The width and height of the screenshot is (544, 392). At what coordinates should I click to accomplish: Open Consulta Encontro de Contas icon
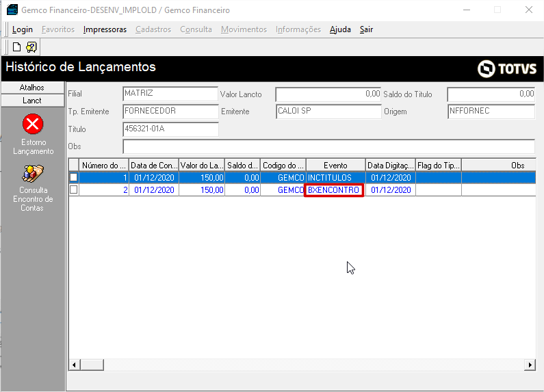pos(33,174)
